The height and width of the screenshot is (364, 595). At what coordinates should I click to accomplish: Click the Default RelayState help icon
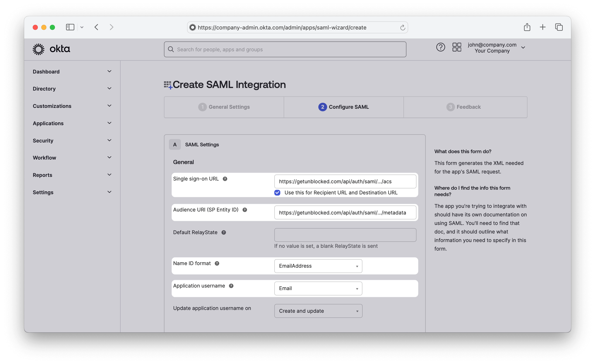224,233
